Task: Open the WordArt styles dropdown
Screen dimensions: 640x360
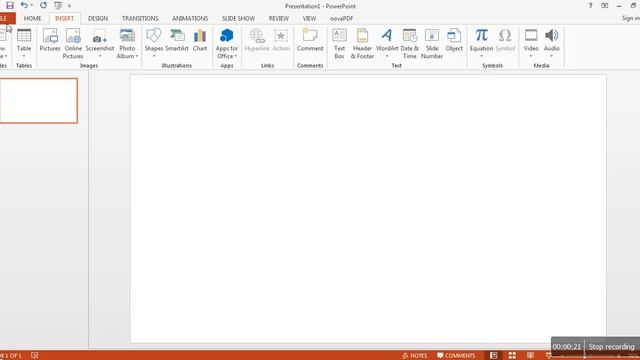Action: click(387, 42)
